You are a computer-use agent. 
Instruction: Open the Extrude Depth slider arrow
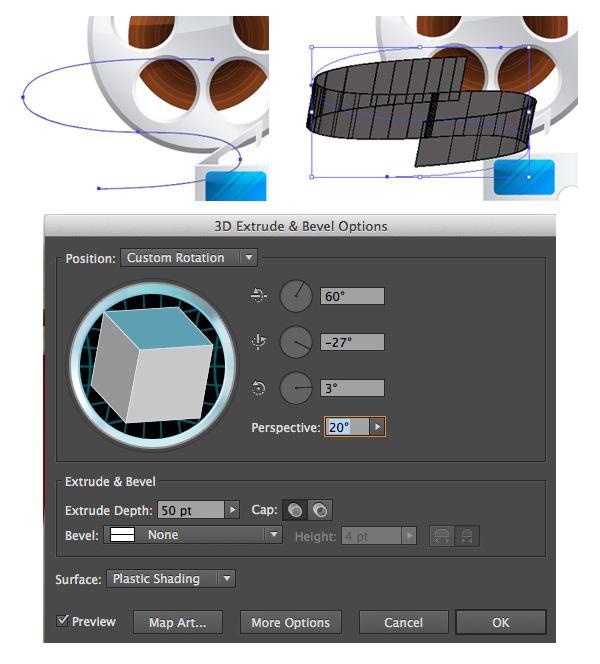pos(232,510)
